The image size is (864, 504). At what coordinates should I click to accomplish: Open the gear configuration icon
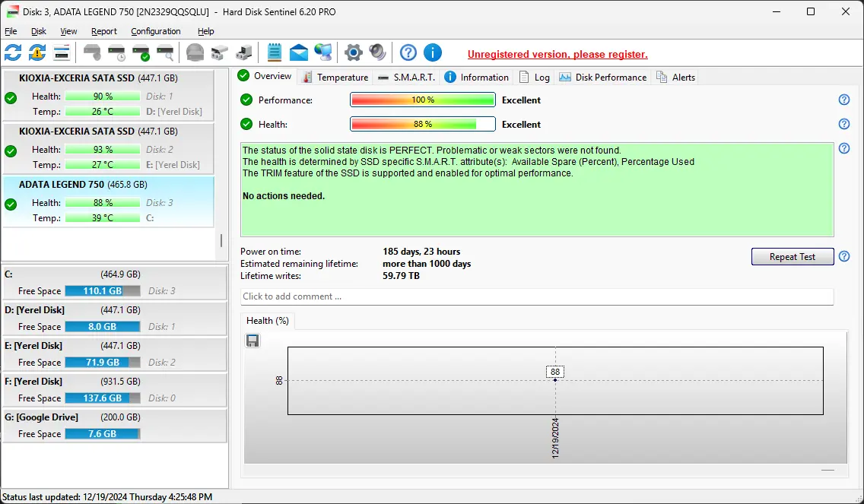[x=353, y=53]
